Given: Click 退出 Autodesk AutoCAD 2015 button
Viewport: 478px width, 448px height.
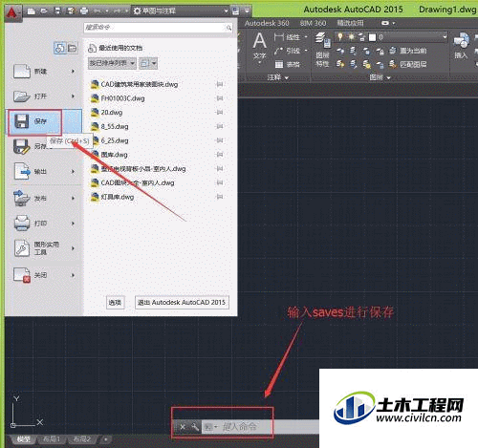Looking at the screenshot, I should [x=182, y=302].
